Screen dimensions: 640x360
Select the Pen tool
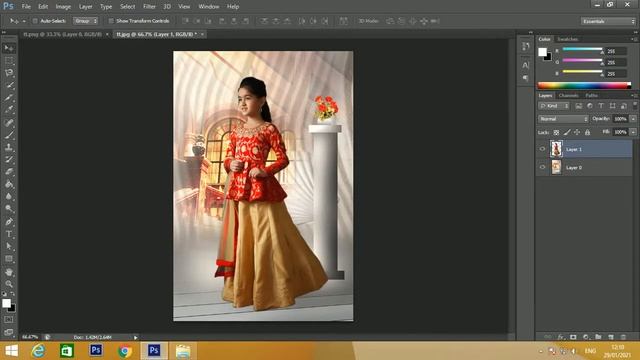tap(9, 222)
